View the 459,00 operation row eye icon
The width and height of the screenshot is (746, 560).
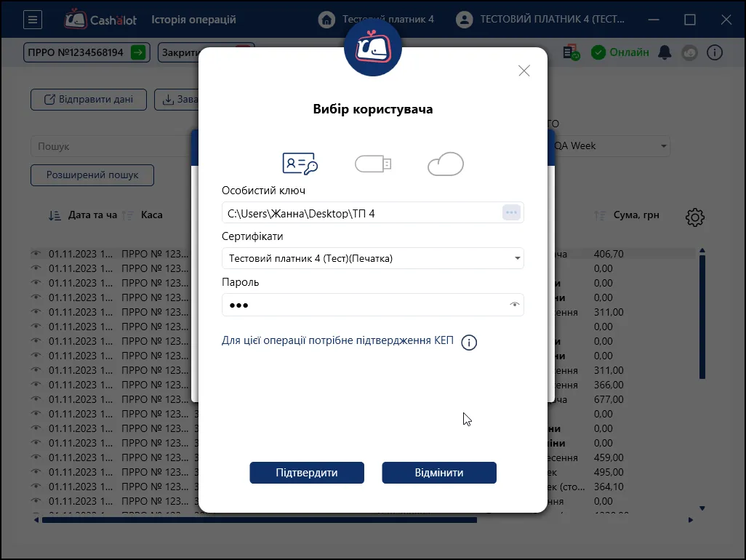[x=36, y=457]
